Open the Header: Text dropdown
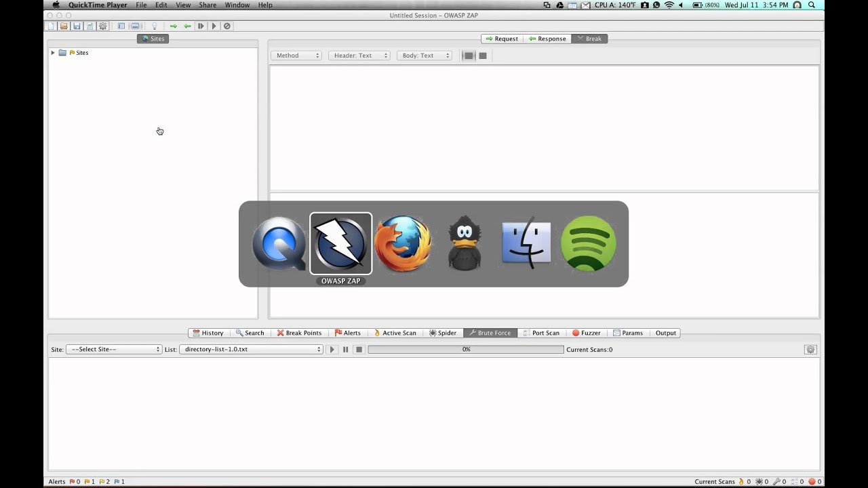 pos(359,56)
